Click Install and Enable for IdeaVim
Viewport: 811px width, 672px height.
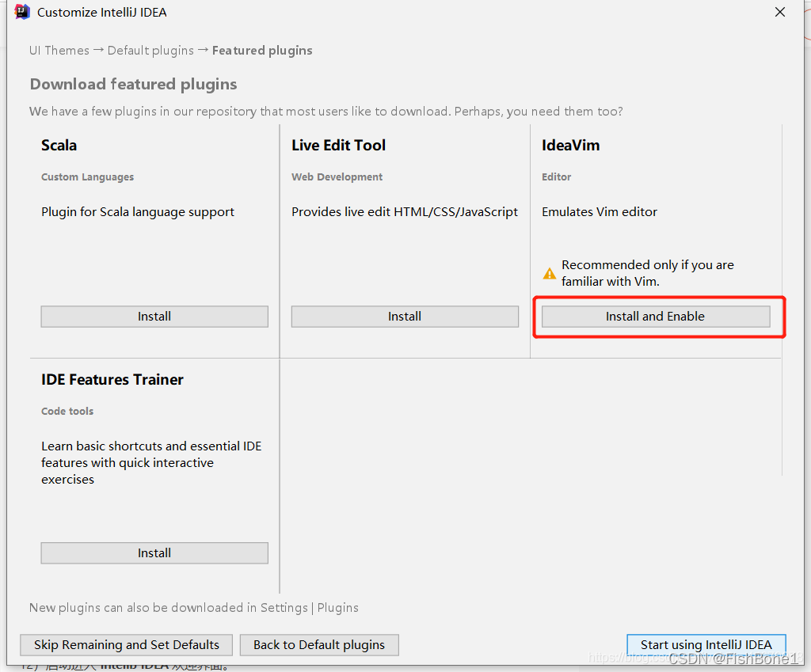(x=655, y=317)
